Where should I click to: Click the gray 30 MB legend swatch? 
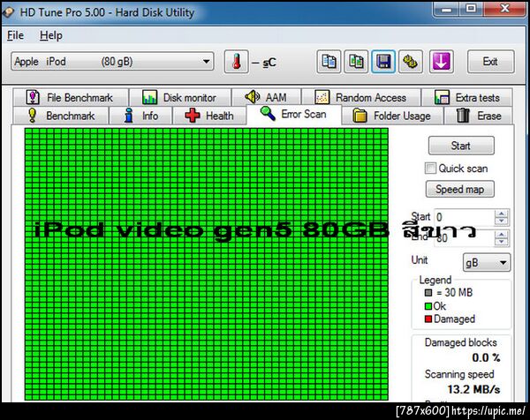pyautogui.click(x=428, y=292)
